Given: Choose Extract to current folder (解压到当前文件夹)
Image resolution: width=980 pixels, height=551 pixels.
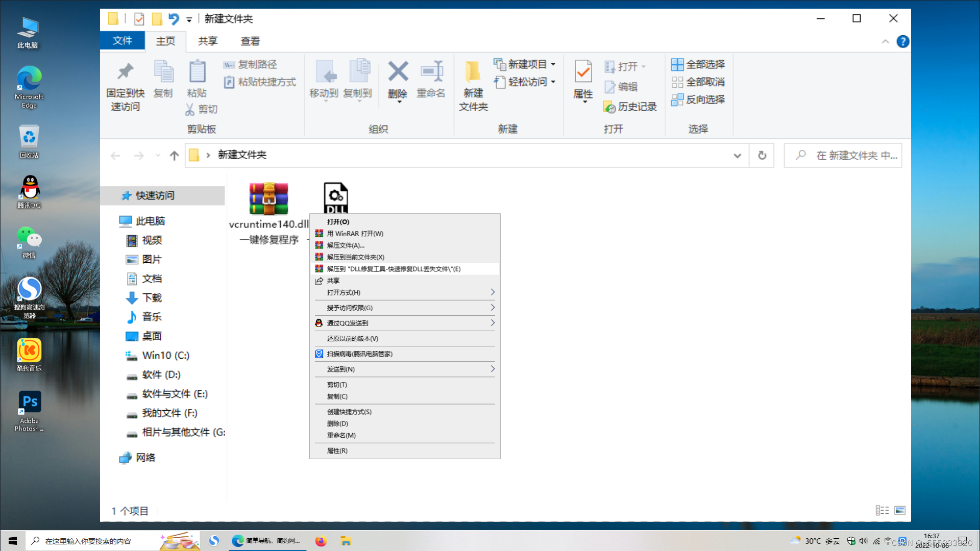Looking at the screenshot, I should (356, 257).
